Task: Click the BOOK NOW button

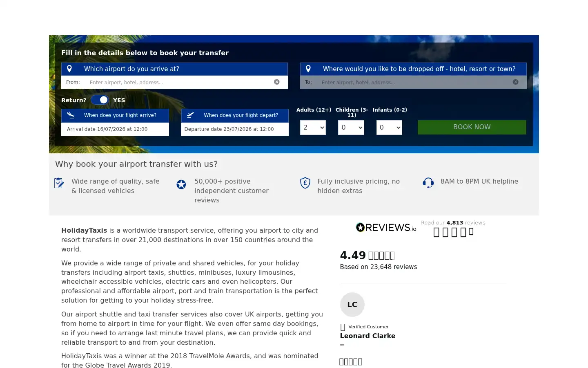Action: coord(472,127)
